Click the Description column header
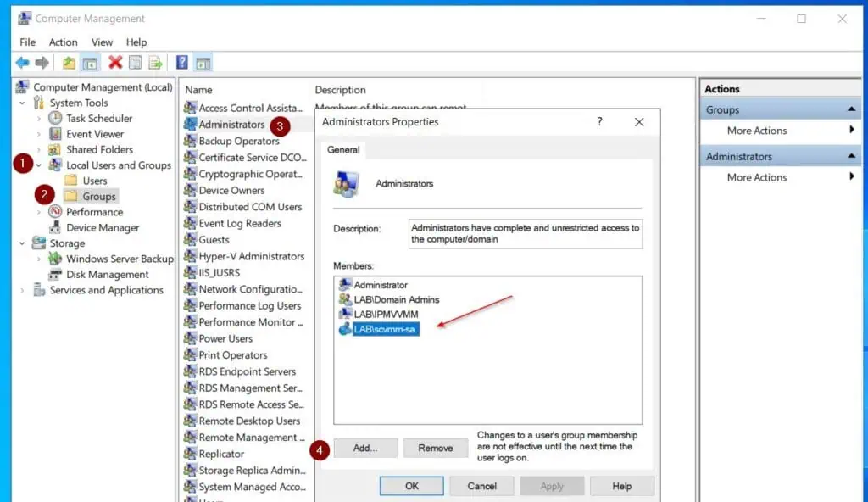Image resolution: width=868 pixels, height=502 pixels. click(341, 90)
